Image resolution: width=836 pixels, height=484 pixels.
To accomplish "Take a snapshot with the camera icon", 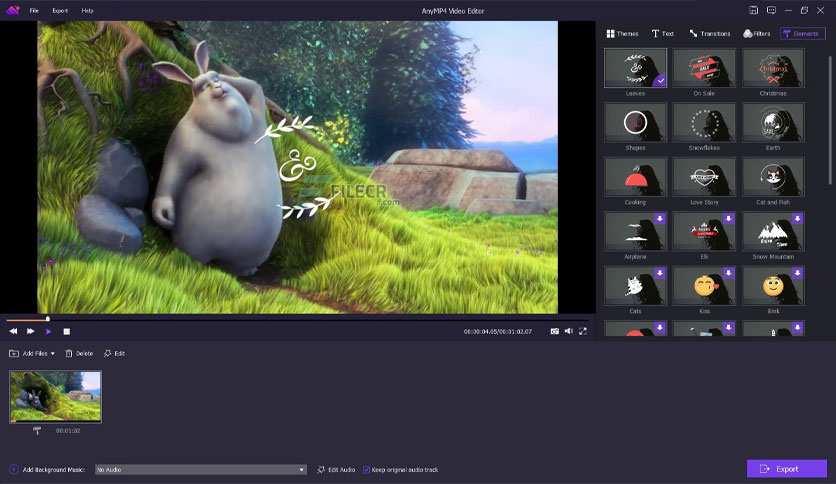I will pos(554,331).
